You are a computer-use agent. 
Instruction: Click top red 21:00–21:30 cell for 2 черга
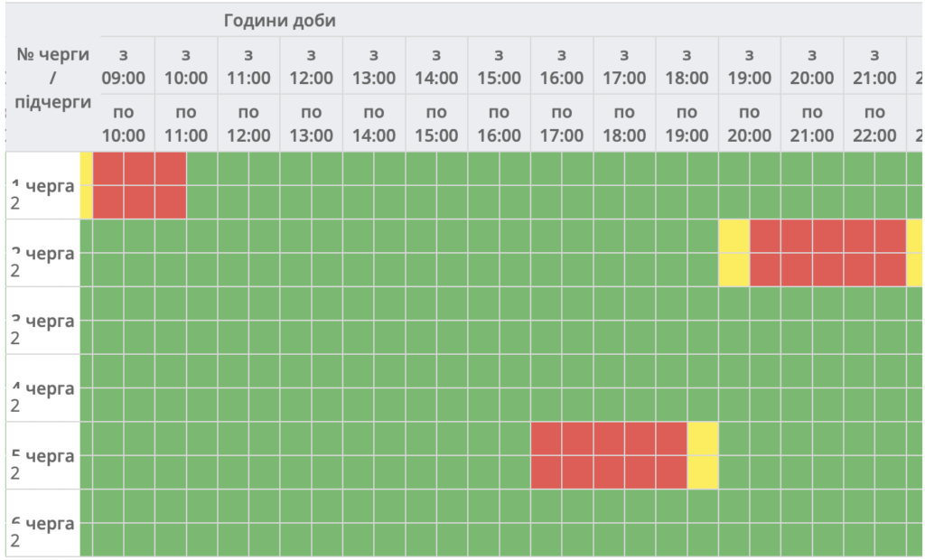(859, 236)
